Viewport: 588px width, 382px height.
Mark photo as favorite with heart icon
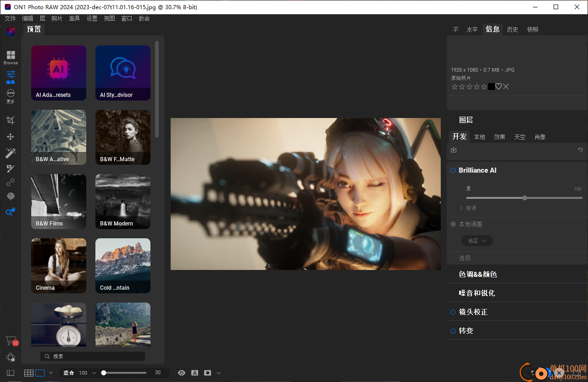pyautogui.click(x=499, y=86)
